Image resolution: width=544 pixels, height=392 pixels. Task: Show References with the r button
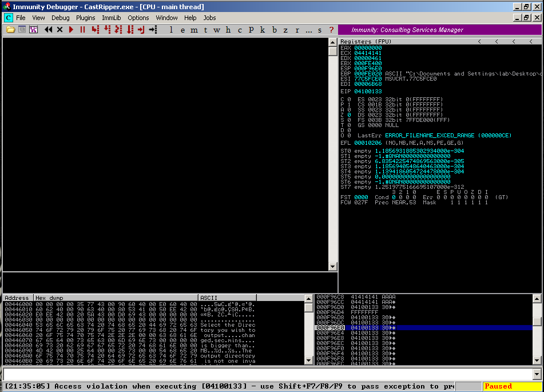pyautogui.click(x=297, y=30)
